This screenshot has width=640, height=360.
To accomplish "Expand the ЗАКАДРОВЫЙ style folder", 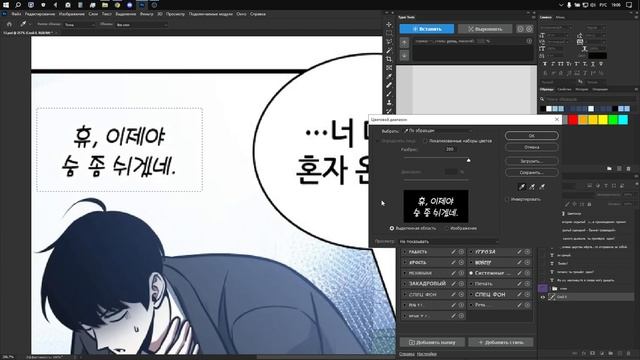I will 404,284.
